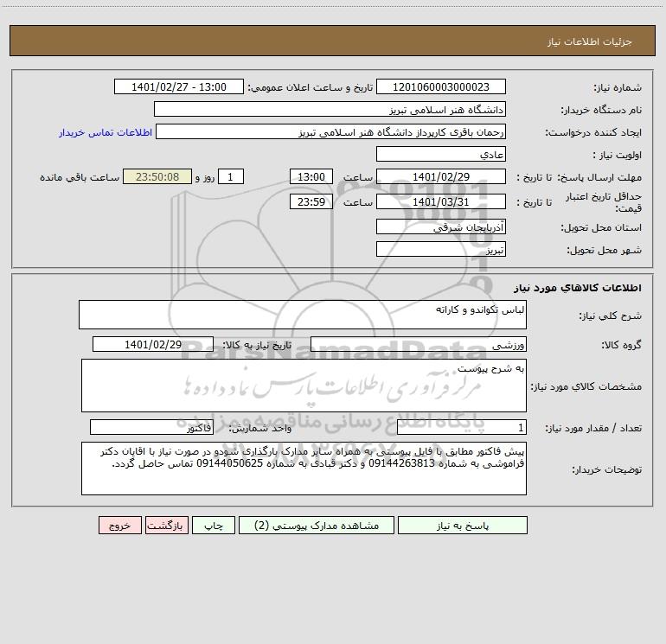Click the label ساعت باقی مانده
The width and height of the screenshot is (666, 644).
[80, 177]
